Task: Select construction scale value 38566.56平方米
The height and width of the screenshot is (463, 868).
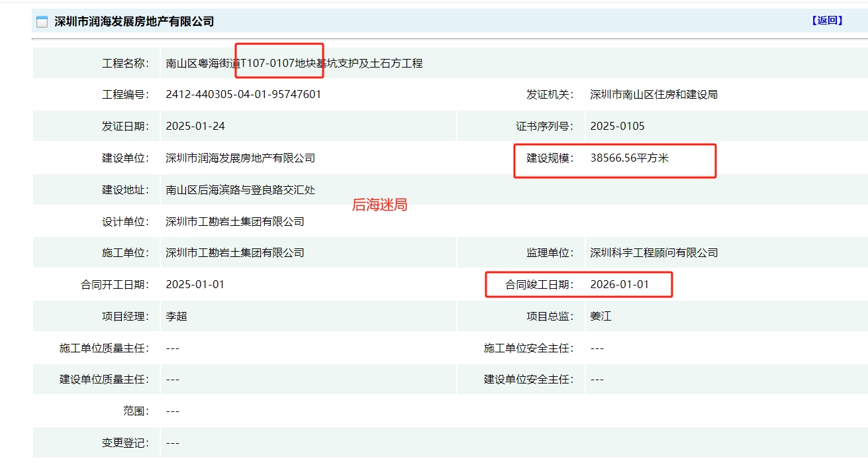Action: click(x=629, y=158)
